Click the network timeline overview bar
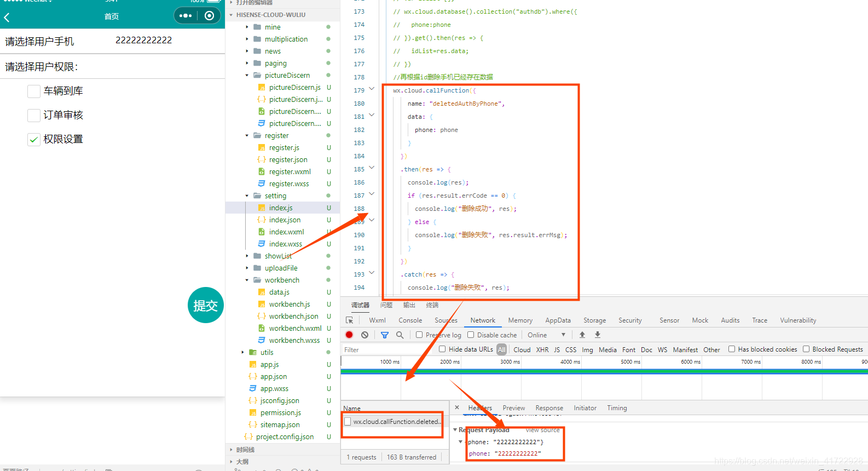This screenshot has height=471, width=868. click(604, 372)
